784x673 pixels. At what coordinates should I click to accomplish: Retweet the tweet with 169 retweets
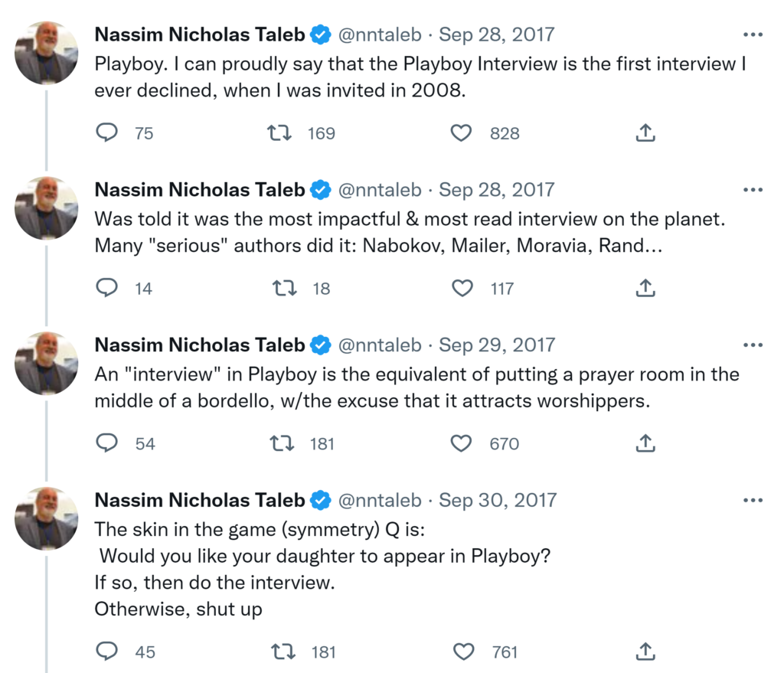click(279, 133)
